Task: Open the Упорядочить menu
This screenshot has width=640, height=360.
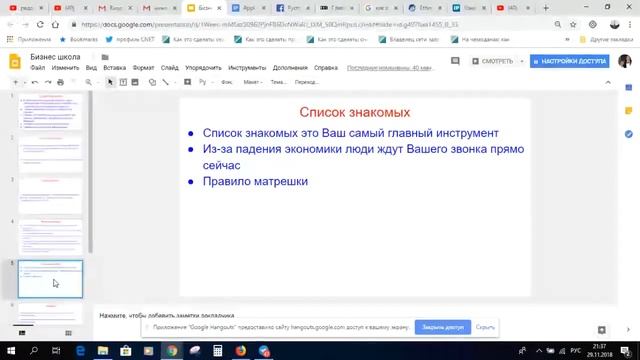Action: click(203, 68)
